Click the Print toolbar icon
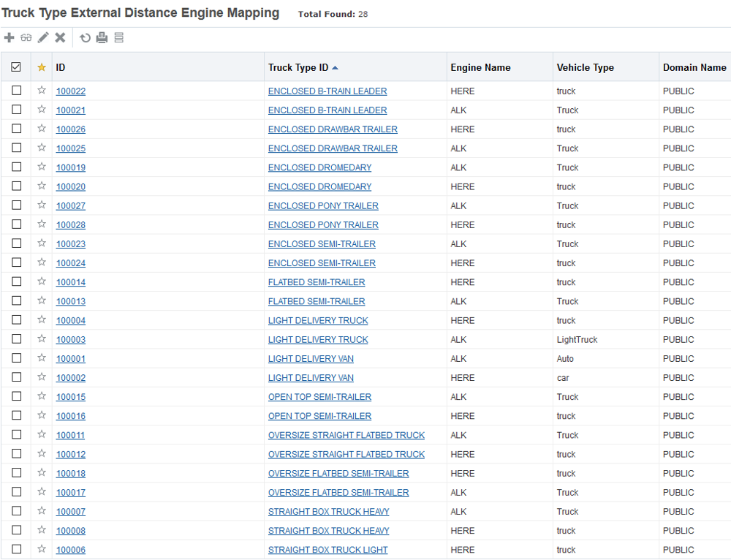The image size is (731, 560). pos(102,38)
